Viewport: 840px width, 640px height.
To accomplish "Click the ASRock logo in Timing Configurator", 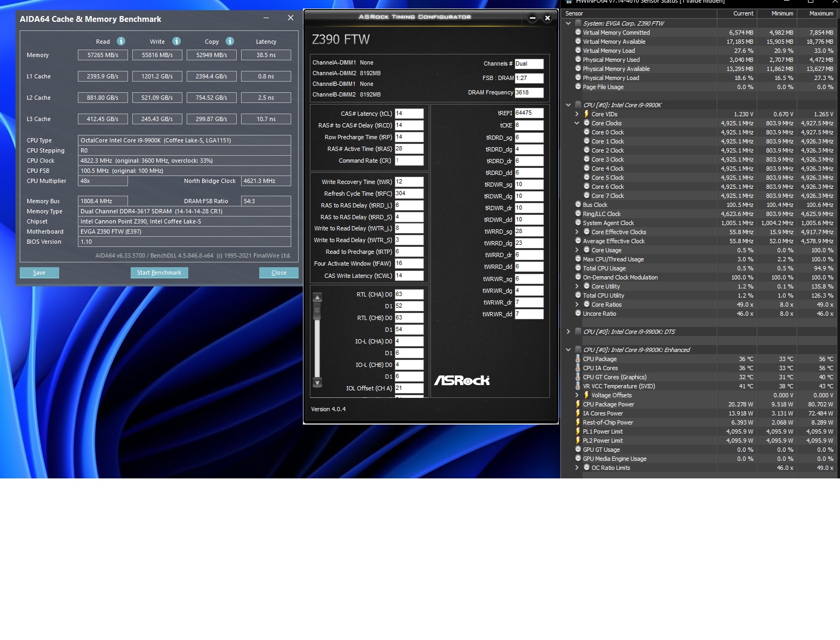I will click(462, 380).
